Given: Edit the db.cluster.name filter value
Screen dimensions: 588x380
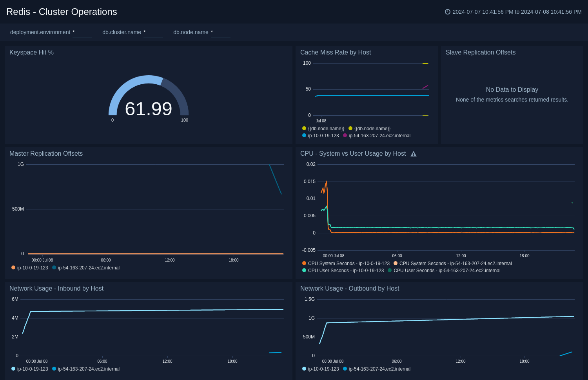Looking at the screenshot, I should pos(153,33).
